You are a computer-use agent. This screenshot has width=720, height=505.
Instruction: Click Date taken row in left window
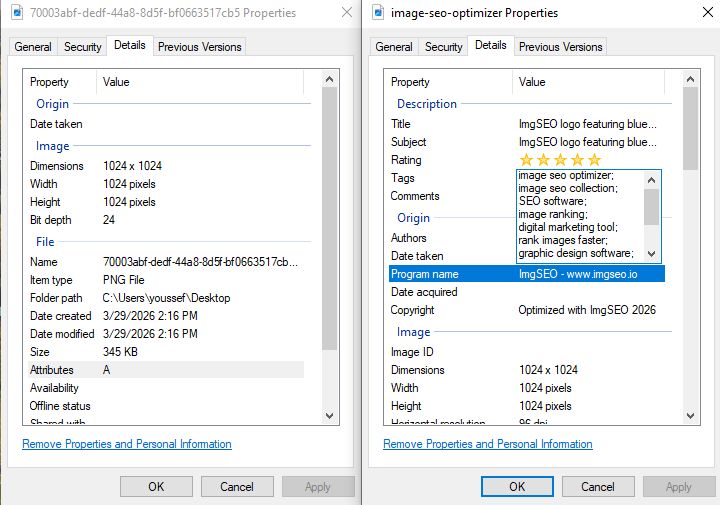(x=166, y=124)
